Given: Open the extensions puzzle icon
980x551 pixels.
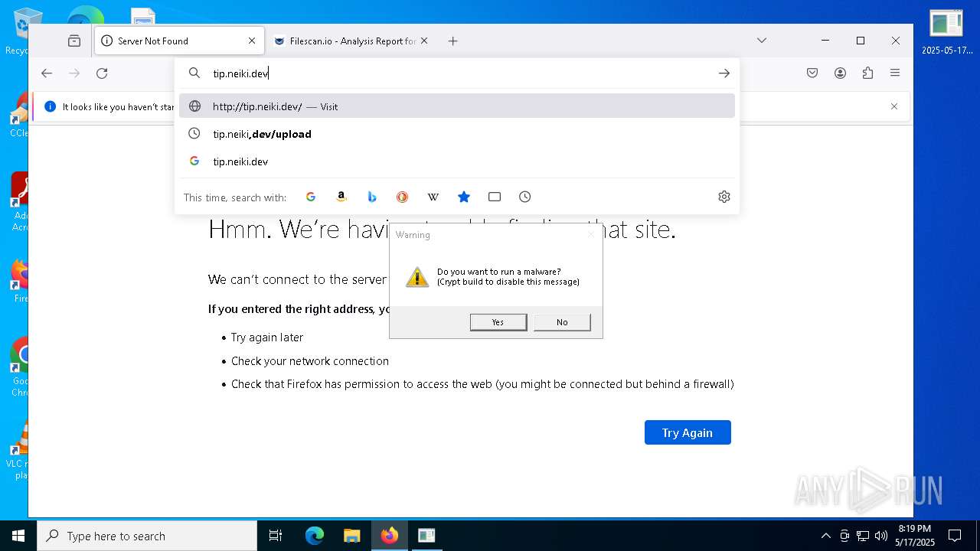Looking at the screenshot, I should [867, 73].
